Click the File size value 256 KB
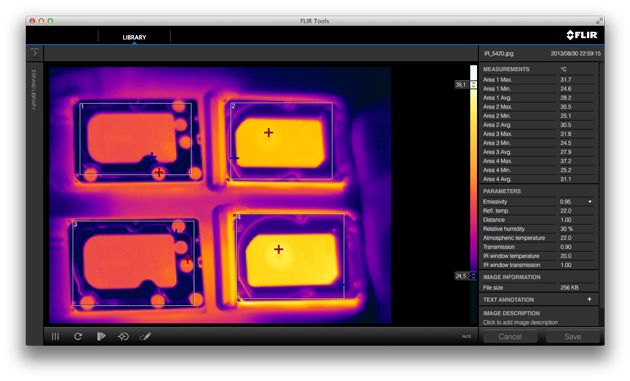 coord(569,288)
